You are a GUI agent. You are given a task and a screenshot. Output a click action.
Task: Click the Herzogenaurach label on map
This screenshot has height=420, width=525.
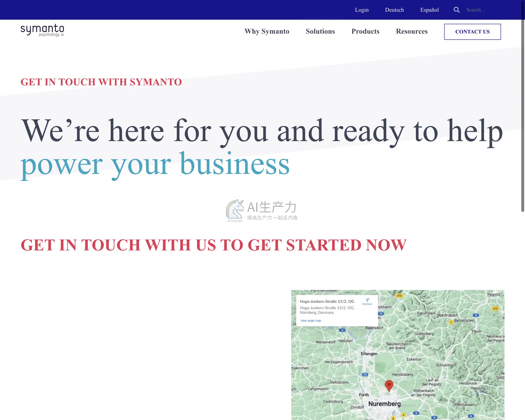pyautogui.click(x=338, y=362)
